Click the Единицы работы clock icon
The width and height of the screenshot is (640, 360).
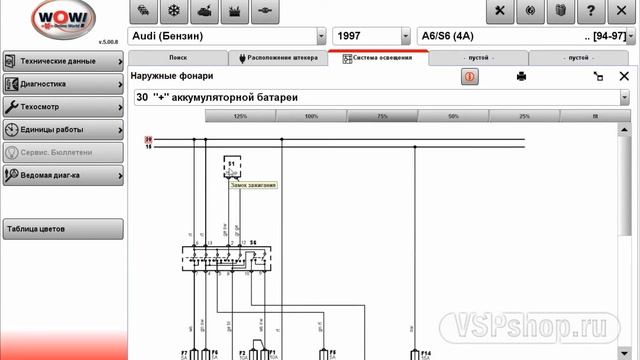coord(11,130)
